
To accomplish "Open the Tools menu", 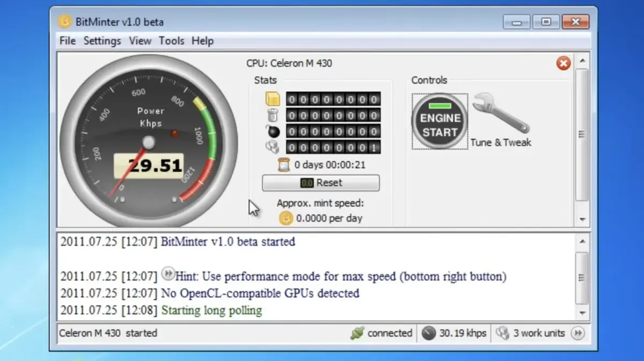I will pyautogui.click(x=171, y=41).
